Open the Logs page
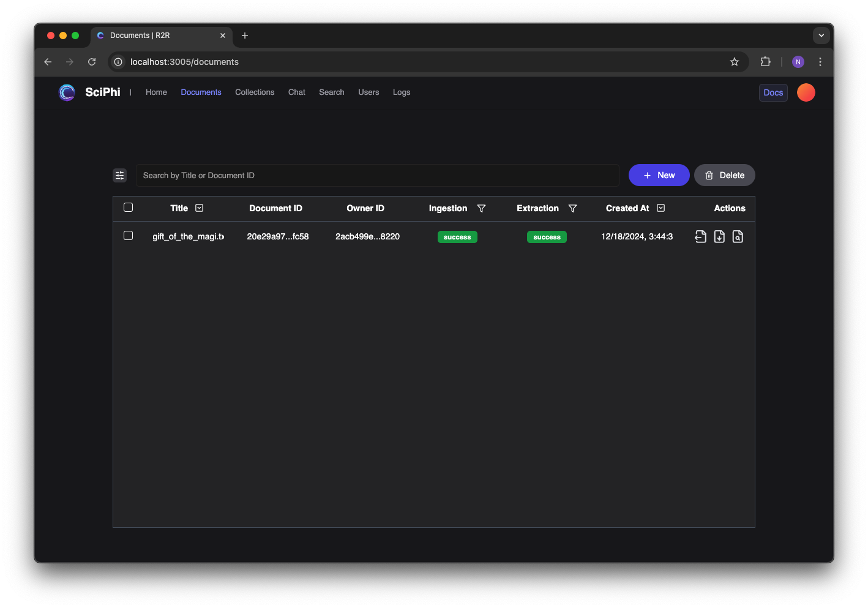The height and width of the screenshot is (608, 868). (402, 92)
